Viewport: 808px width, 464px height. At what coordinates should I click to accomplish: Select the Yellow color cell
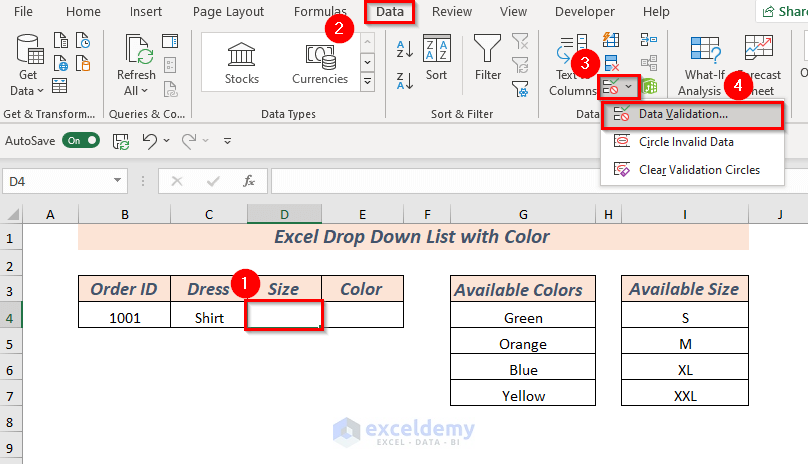tap(523, 393)
